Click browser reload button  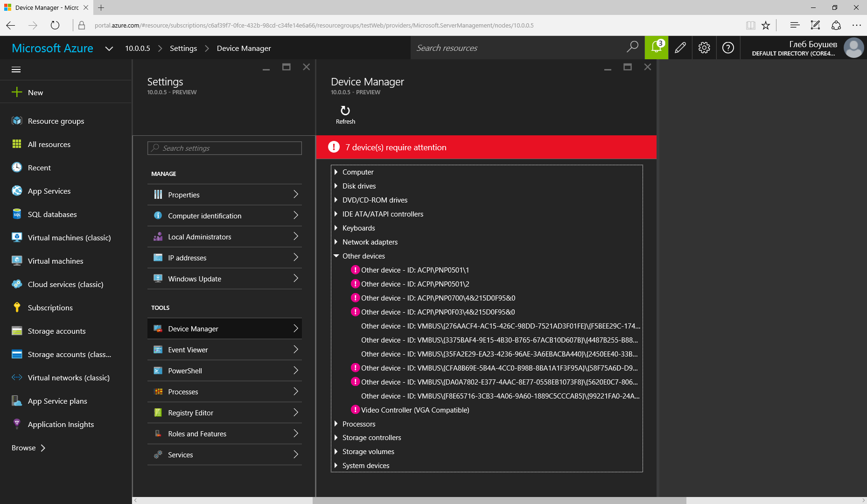click(55, 25)
